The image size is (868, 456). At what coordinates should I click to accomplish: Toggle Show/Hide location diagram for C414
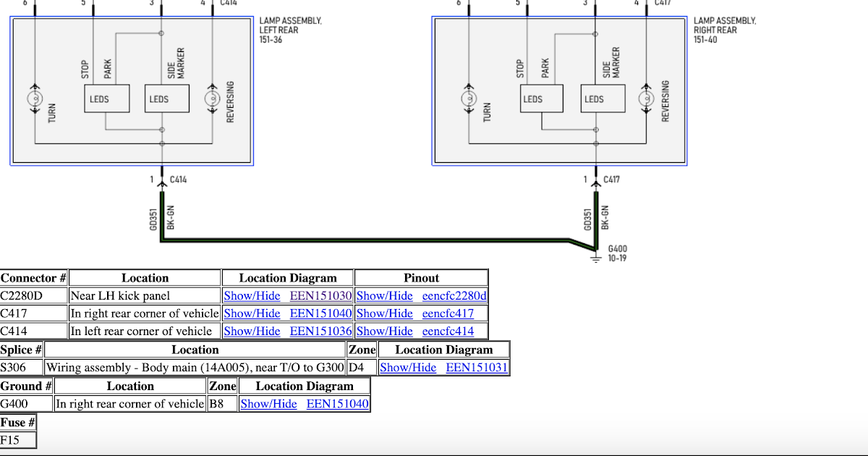252,331
